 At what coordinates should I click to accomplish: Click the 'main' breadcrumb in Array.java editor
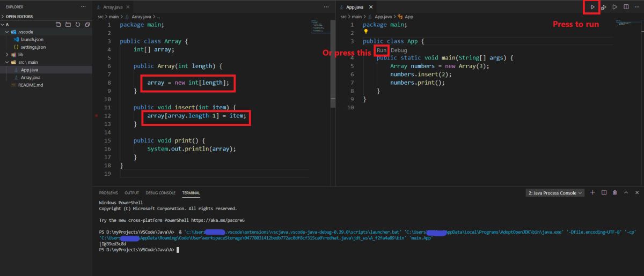coord(114,17)
